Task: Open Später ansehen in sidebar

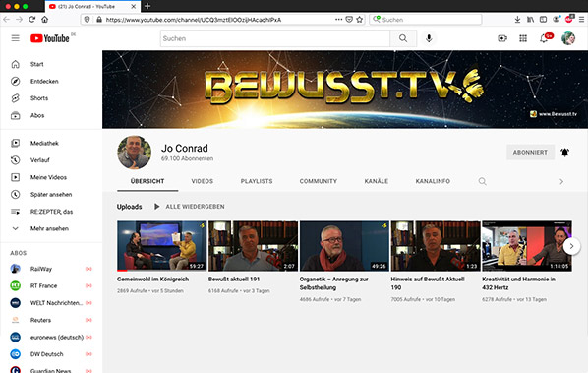Action: [51, 195]
